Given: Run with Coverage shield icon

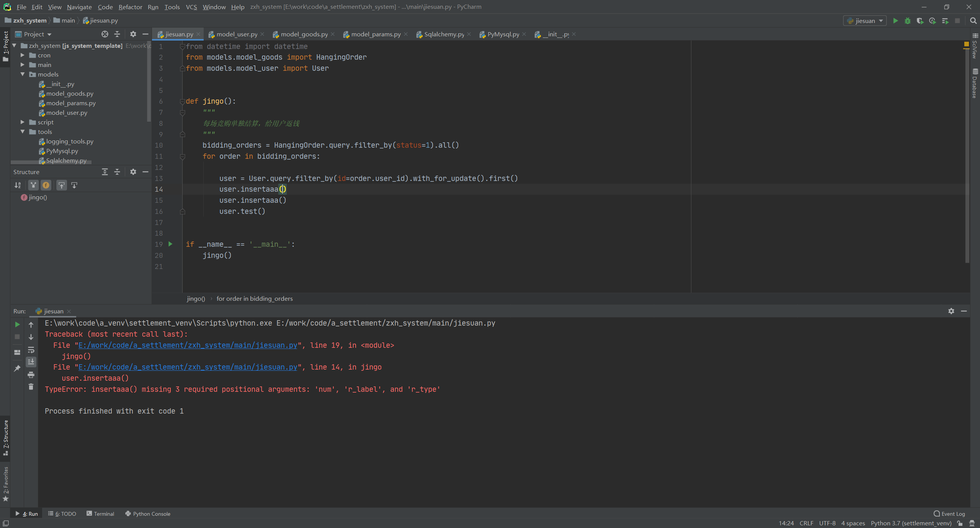Looking at the screenshot, I should tap(920, 21).
